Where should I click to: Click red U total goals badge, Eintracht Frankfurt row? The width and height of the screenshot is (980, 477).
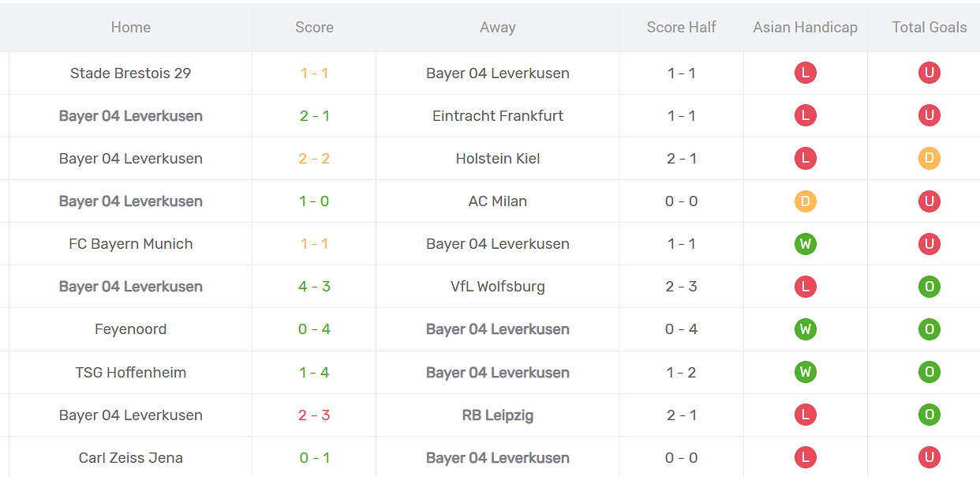point(929,116)
